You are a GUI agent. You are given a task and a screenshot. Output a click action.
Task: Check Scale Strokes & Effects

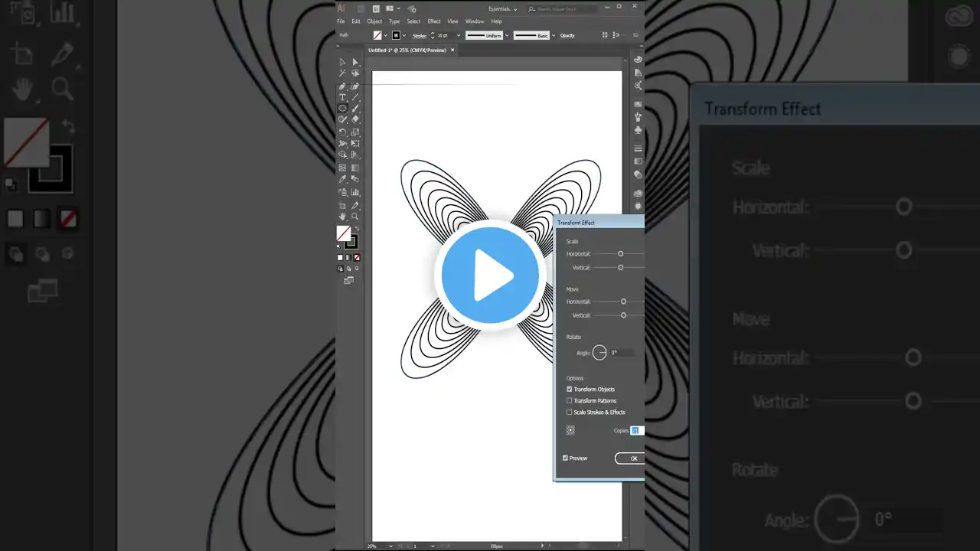569,412
